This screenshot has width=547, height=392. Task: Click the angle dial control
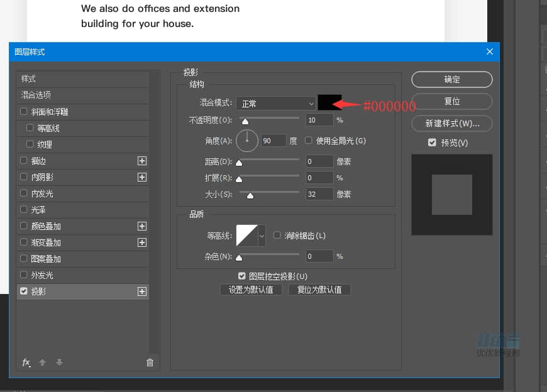(x=247, y=141)
